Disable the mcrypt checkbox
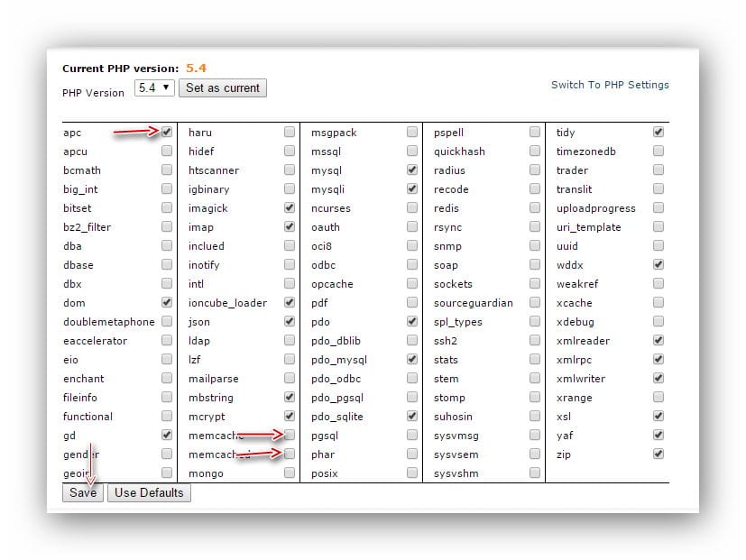The image size is (746, 560). (x=290, y=416)
